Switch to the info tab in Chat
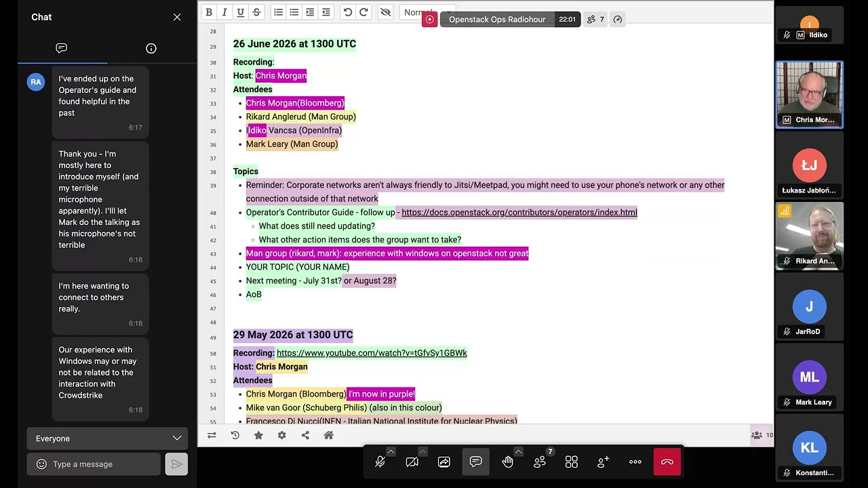The width and height of the screenshot is (868, 488). 151,48
